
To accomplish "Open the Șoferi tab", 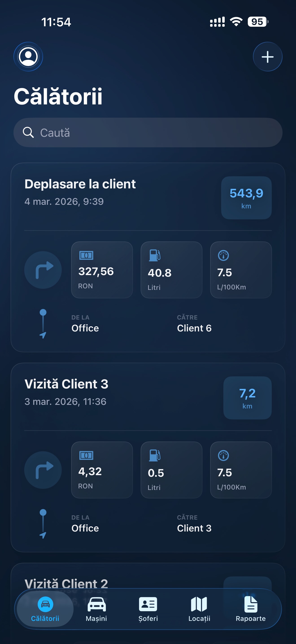I will pyautogui.click(x=148, y=609).
